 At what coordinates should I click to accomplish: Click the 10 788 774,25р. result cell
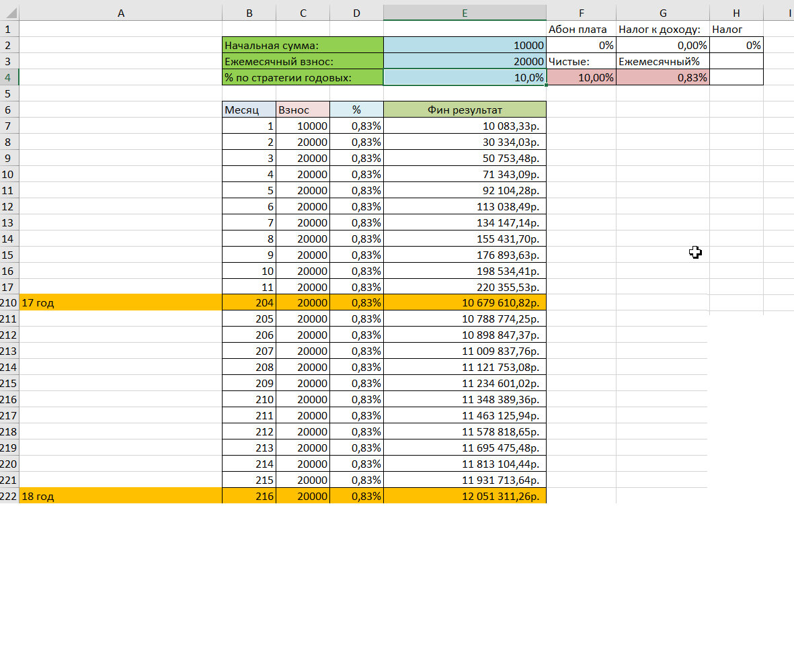click(465, 319)
